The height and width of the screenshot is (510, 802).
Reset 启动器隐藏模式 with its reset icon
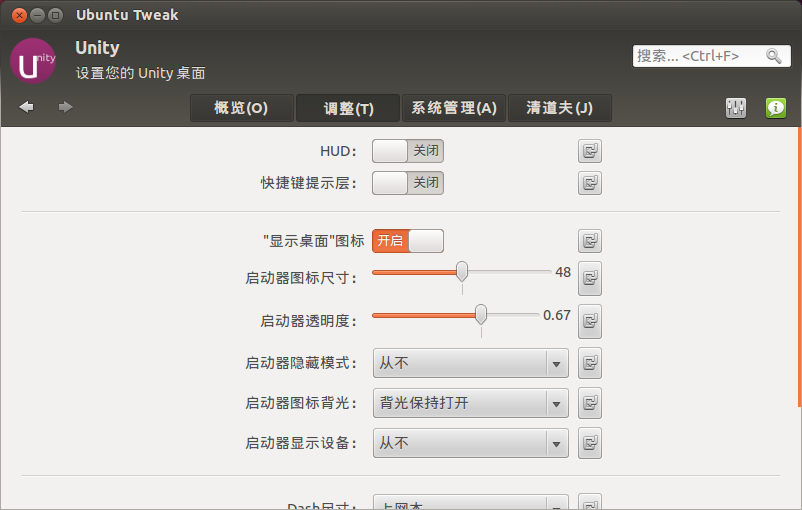click(x=590, y=363)
